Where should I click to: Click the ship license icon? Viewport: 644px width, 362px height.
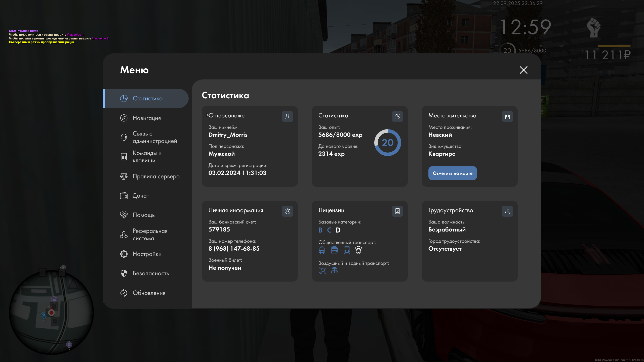[x=334, y=271]
